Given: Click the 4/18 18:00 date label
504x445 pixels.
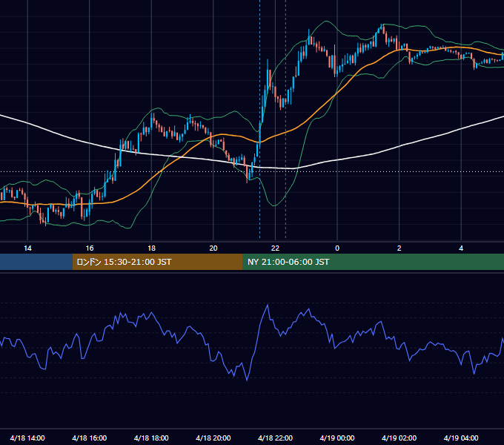Looking at the screenshot, I should pos(151,438).
